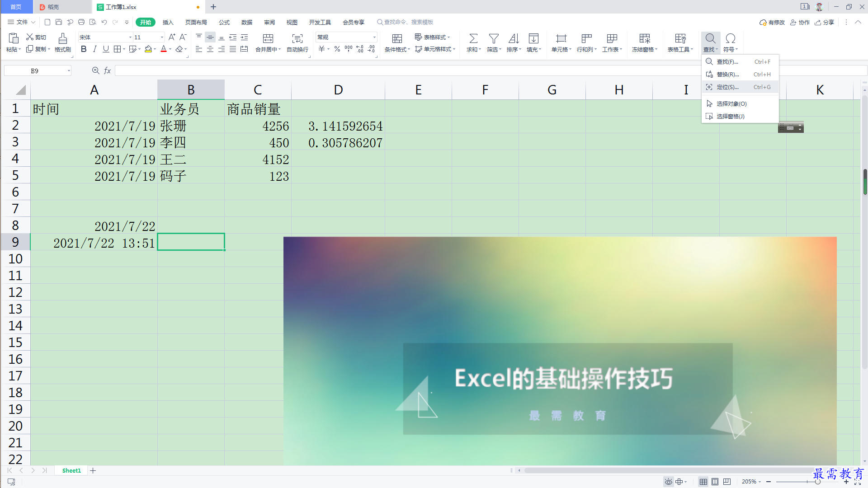The image size is (868, 488).
Task: Click the eraser clear-format icon
Action: pyautogui.click(x=179, y=49)
